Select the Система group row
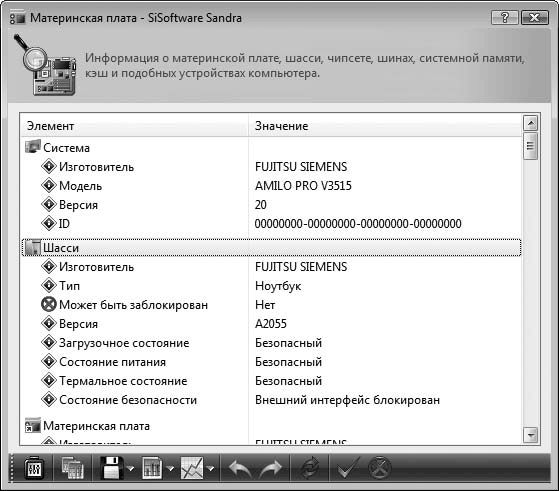 (x=271, y=147)
